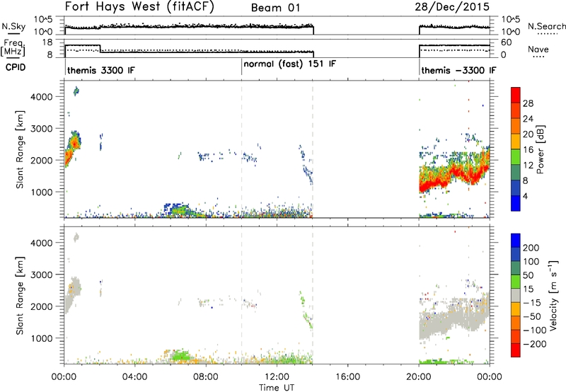
Task: Click the 'Velocity [m s-1]' colorbar title
Action: (553, 295)
